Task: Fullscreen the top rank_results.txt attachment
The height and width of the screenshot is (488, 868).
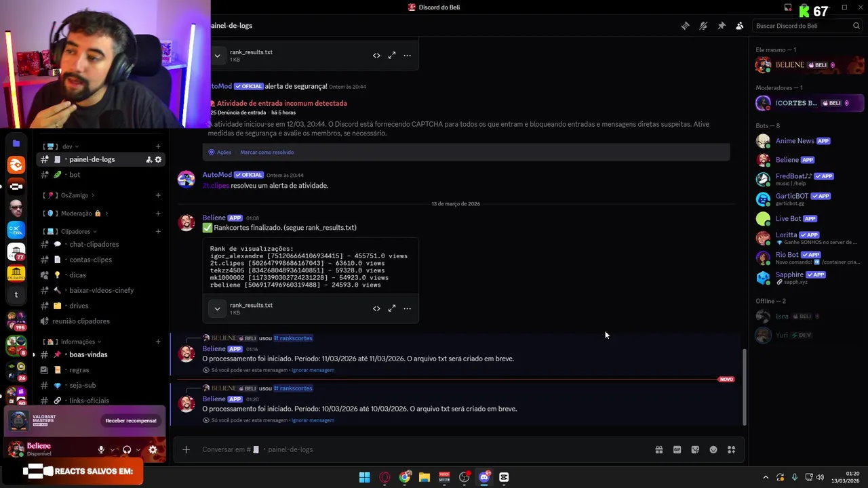Action: (x=392, y=56)
